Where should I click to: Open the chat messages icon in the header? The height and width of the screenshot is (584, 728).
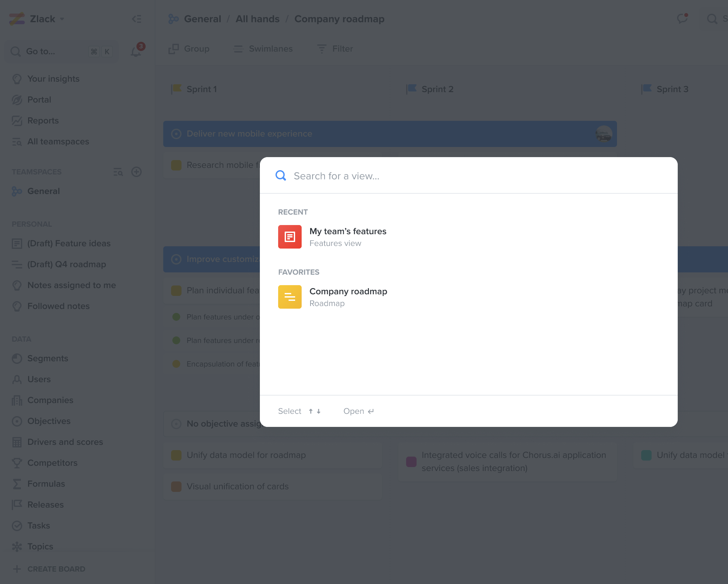(682, 18)
